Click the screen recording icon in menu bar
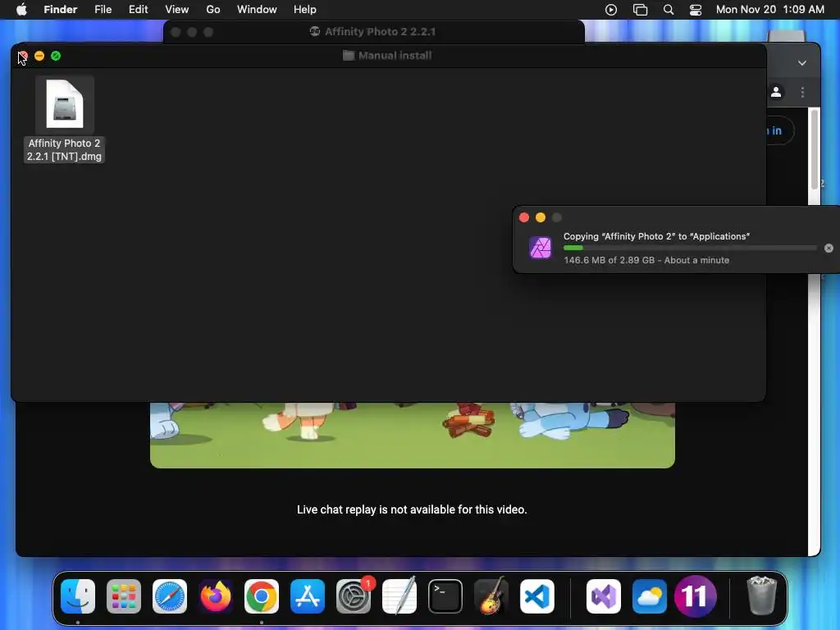The image size is (840, 630). (x=611, y=10)
